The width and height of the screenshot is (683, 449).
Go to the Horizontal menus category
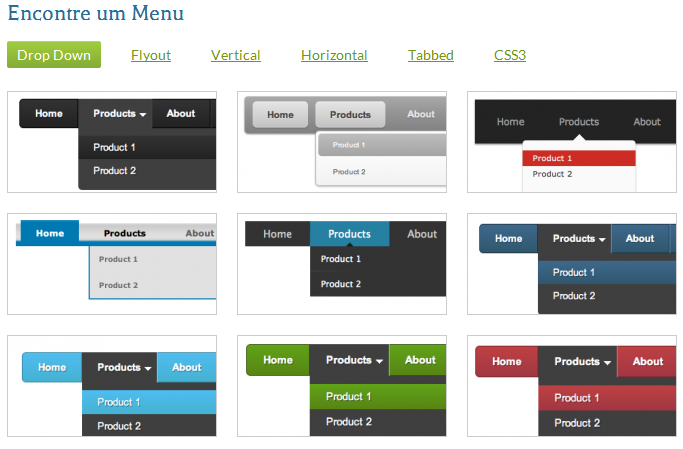(334, 55)
